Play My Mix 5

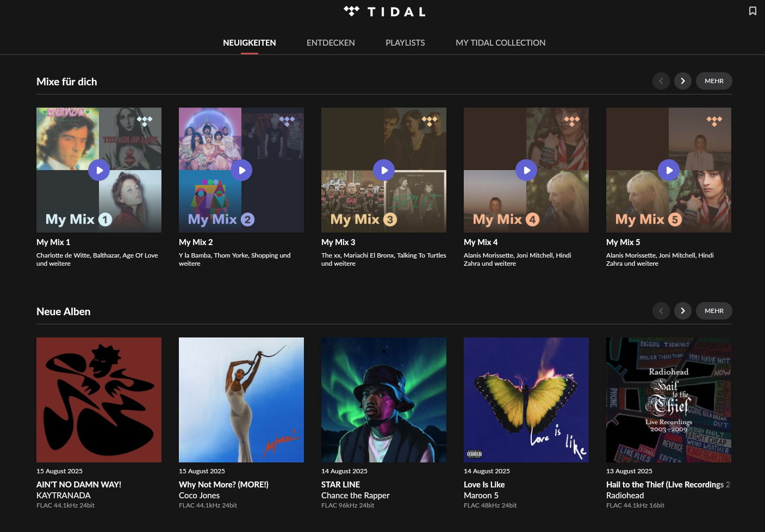tap(669, 170)
